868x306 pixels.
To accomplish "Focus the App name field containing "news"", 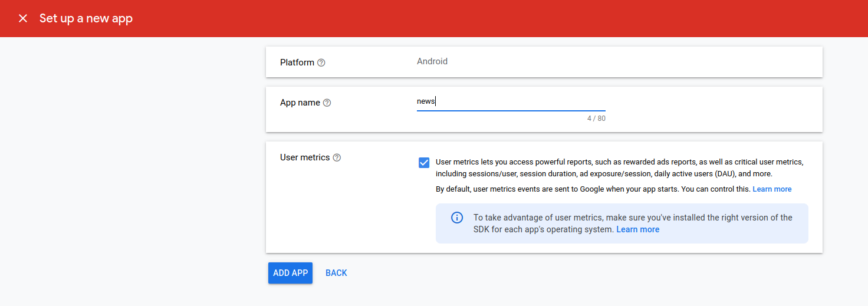I will click(510, 101).
